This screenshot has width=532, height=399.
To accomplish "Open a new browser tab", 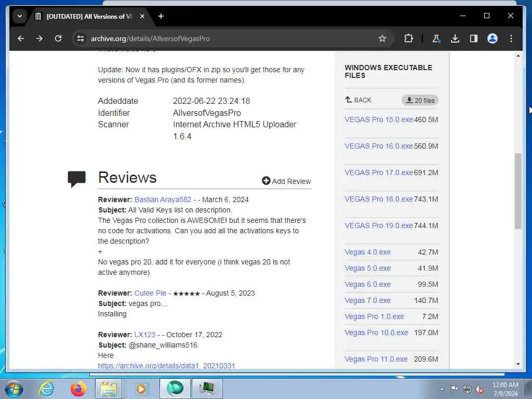I will (x=161, y=16).
